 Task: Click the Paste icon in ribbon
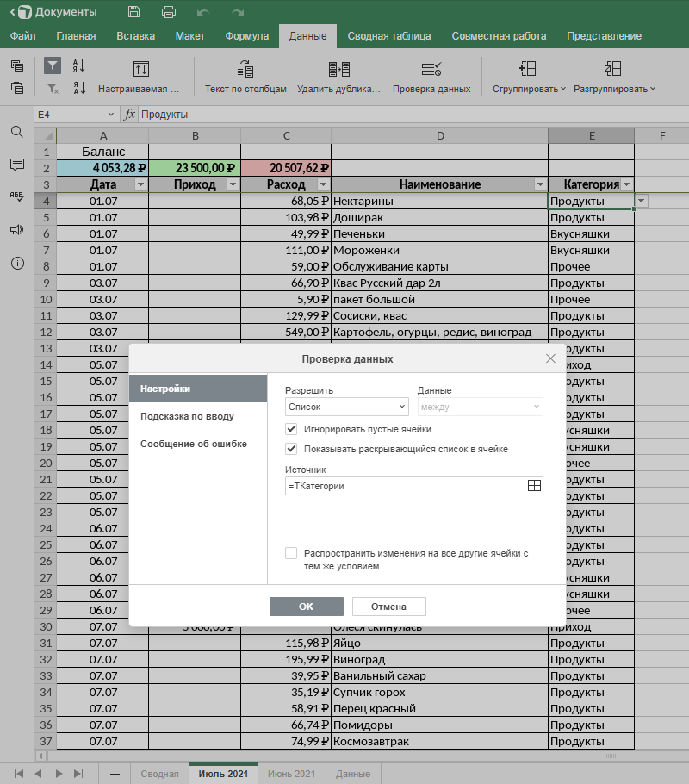(17, 88)
